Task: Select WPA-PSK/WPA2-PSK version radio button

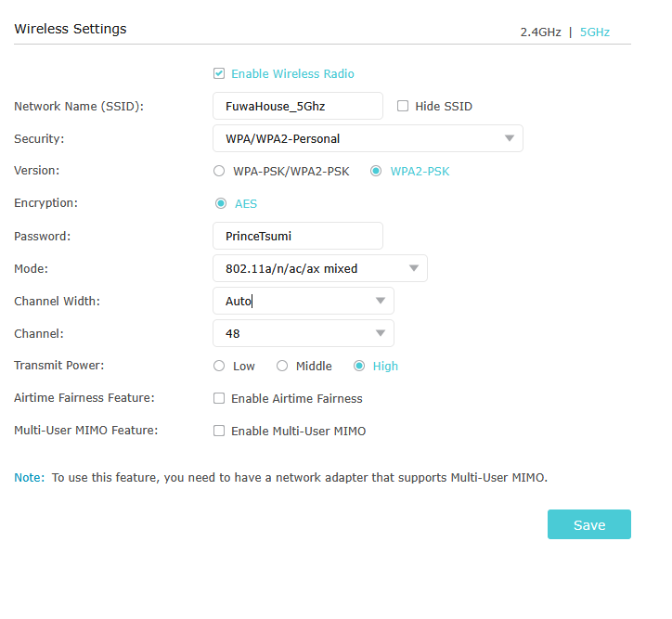Action: click(219, 171)
